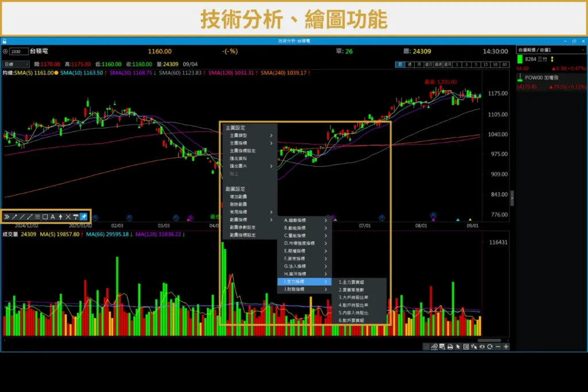Click the yellow SMA(5) color dot

pyautogui.click(x=56, y=73)
